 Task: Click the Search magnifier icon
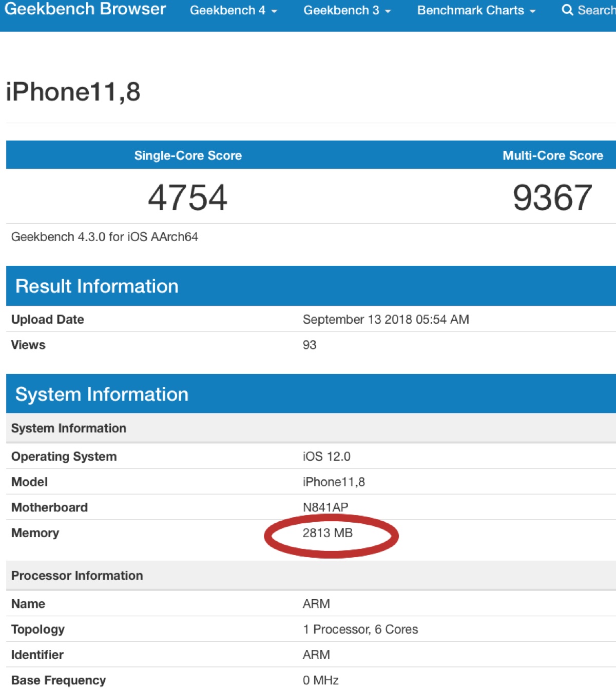(x=567, y=10)
